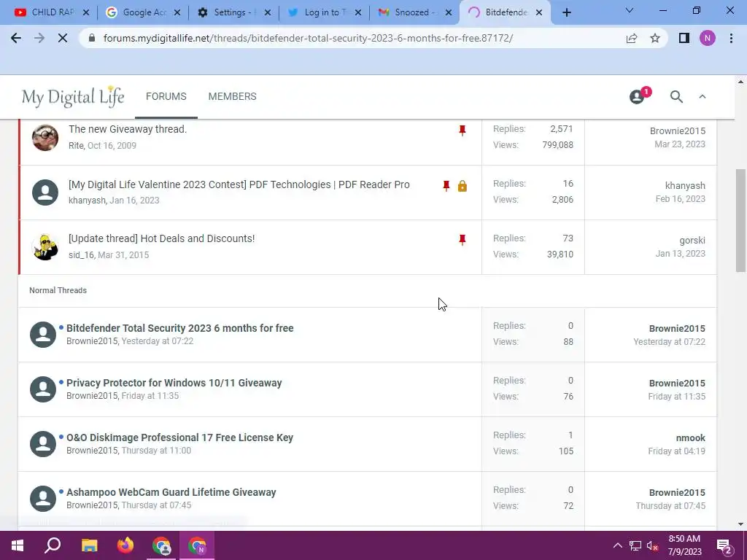Viewport: 747px width, 560px height.
Task: Open the Chrome three-dot menu
Action: point(731,38)
